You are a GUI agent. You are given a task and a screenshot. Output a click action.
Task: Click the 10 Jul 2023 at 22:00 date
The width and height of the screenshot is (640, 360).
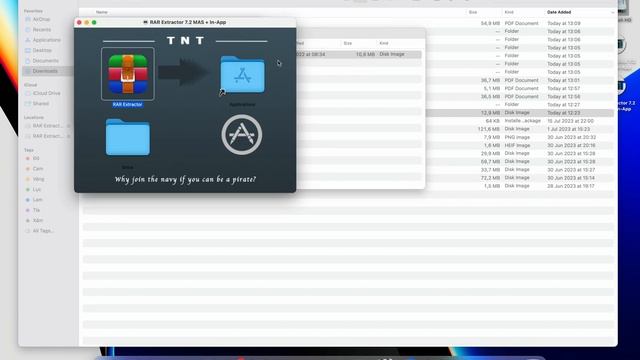570,121
